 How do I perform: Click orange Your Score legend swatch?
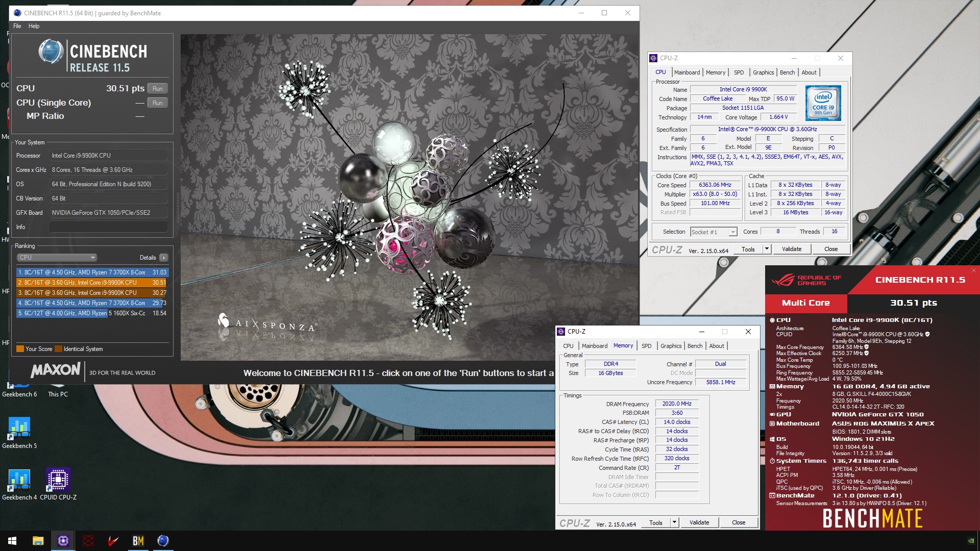pyautogui.click(x=20, y=349)
